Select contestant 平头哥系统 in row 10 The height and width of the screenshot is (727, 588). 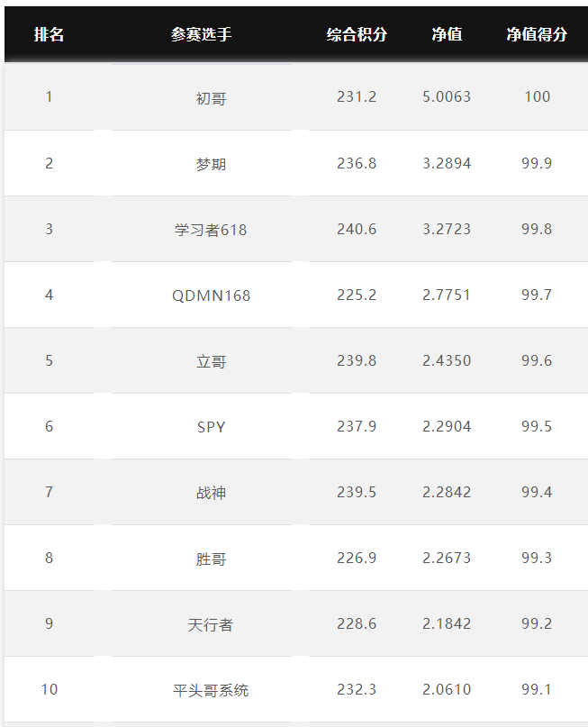[x=211, y=690]
